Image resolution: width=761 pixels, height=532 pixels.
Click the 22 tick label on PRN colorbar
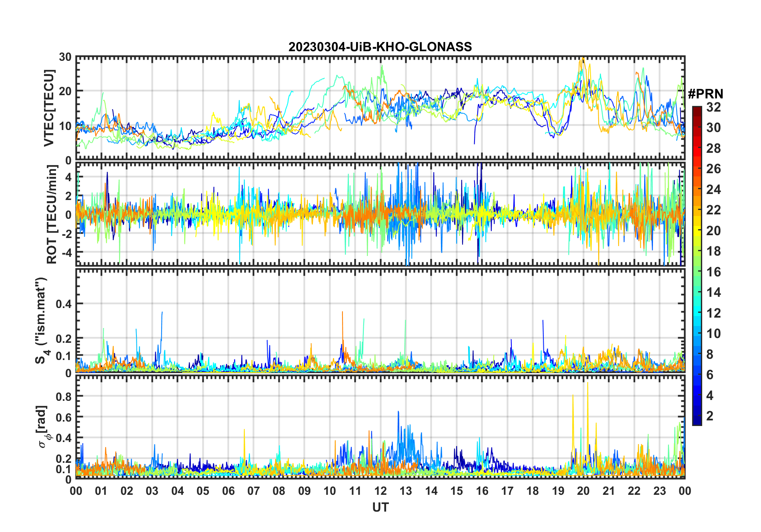(x=714, y=210)
